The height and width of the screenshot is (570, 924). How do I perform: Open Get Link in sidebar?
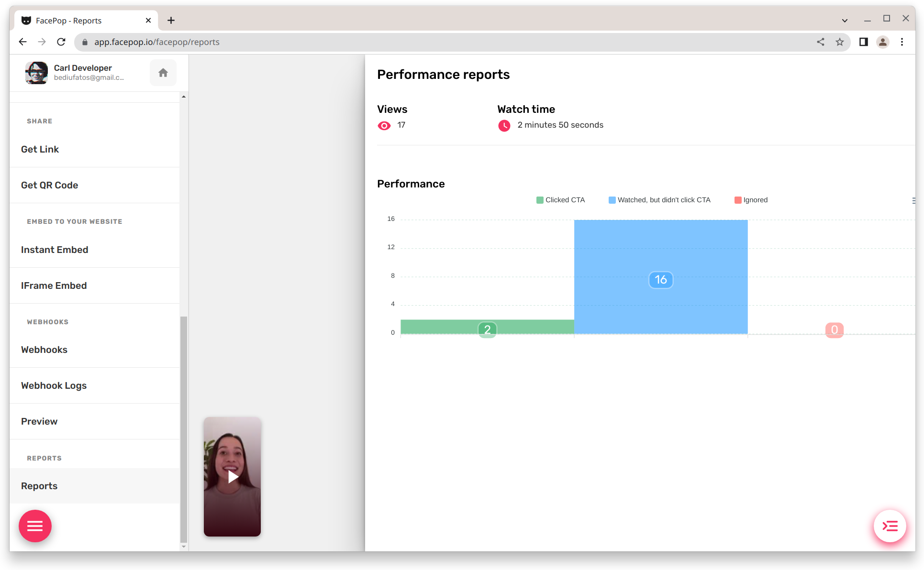click(40, 149)
